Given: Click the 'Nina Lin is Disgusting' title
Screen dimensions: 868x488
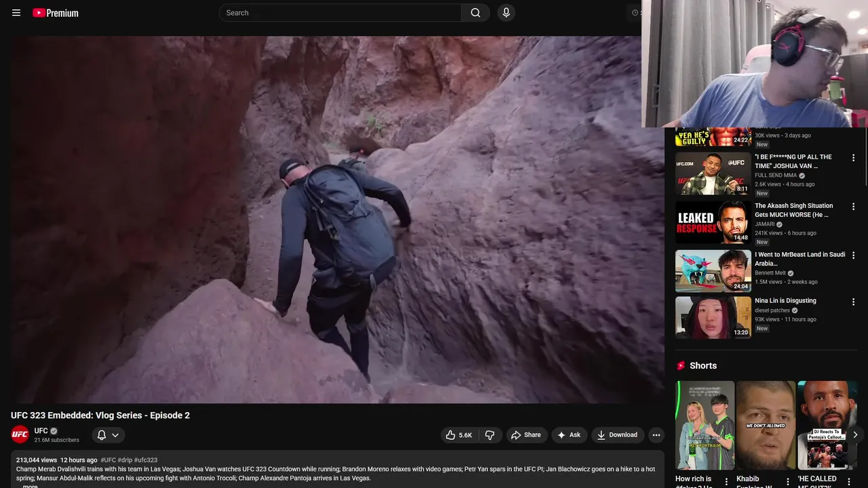Looking at the screenshot, I should pos(785,301).
